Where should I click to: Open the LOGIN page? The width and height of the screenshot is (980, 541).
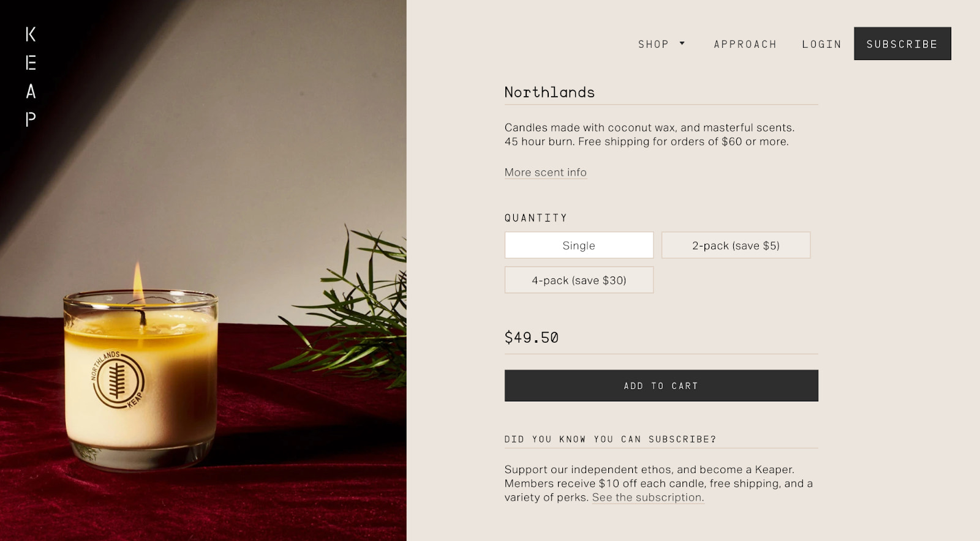click(x=821, y=43)
